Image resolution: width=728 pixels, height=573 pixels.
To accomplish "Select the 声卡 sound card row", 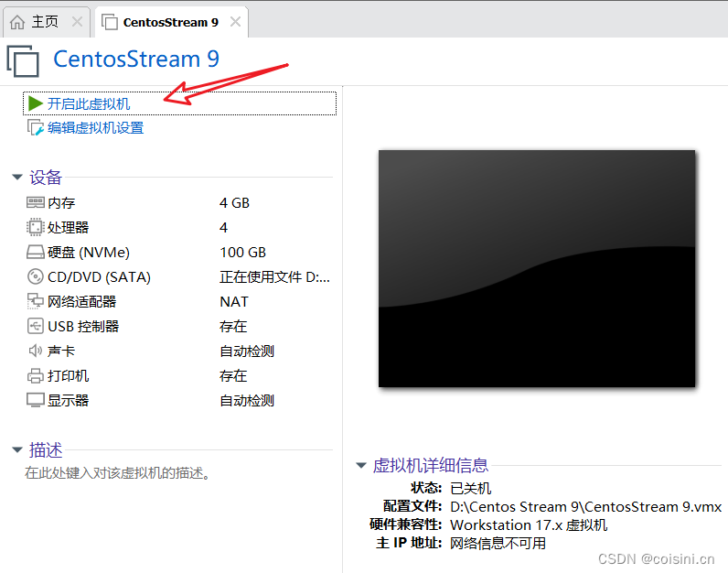I will (179, 351).
